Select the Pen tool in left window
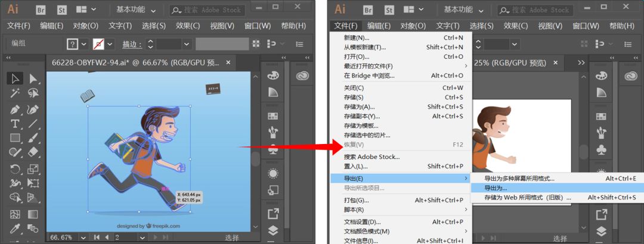The height and width of the screenshot is (244, 644). pos(15,110)
